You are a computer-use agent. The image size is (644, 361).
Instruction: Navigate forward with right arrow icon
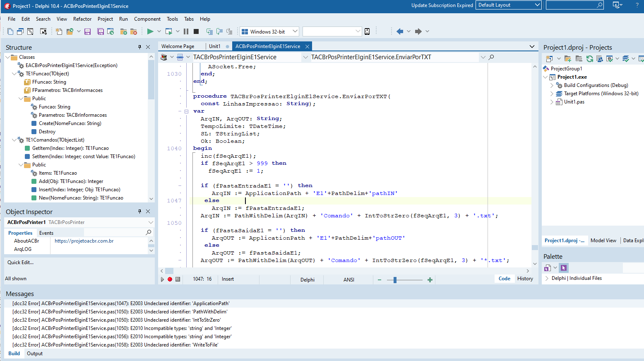418,31
